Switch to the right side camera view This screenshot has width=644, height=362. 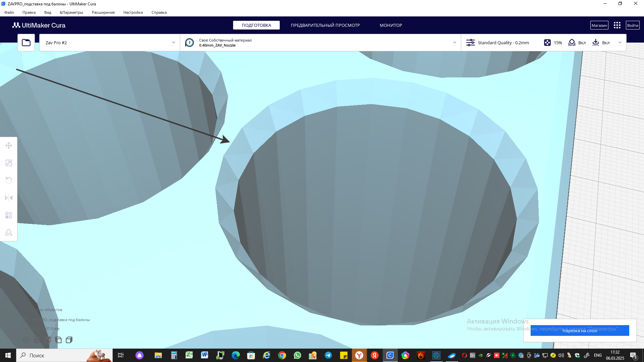click(x=69, y=340)
